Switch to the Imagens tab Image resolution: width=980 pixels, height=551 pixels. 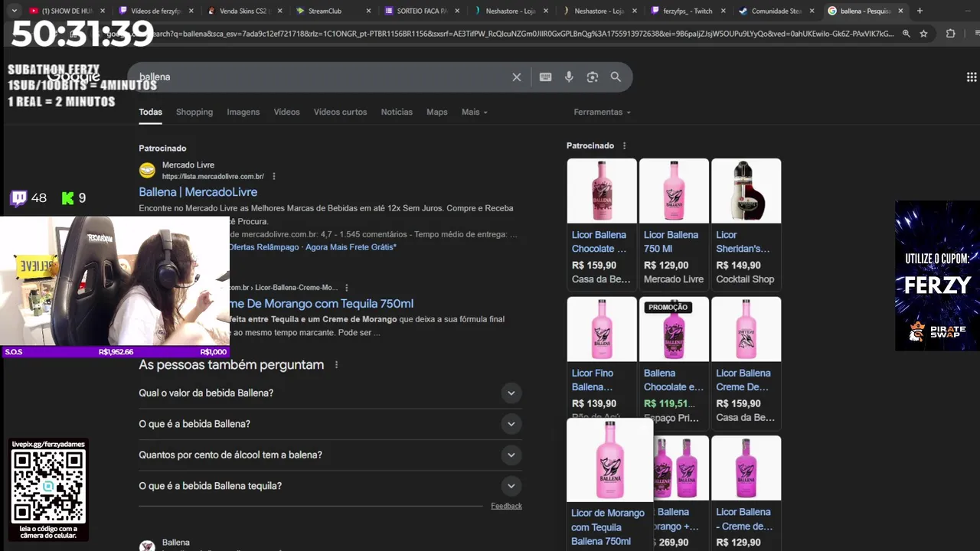(243, 112)
